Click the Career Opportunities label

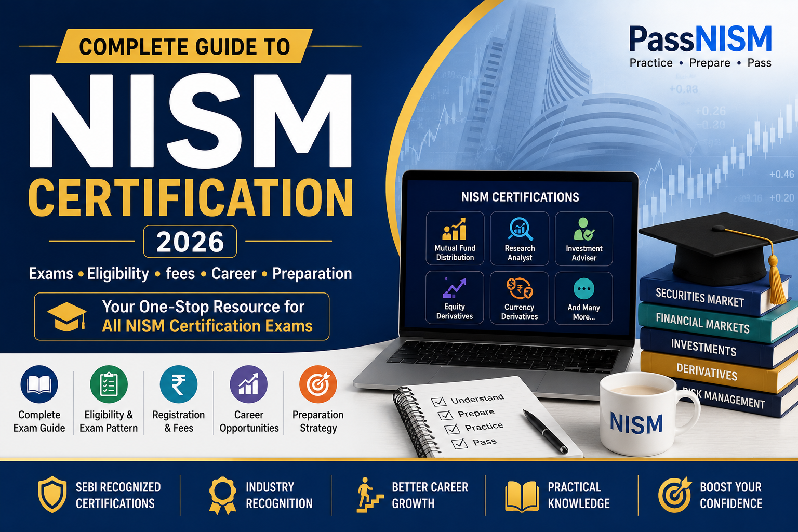(x=249, y=421)
